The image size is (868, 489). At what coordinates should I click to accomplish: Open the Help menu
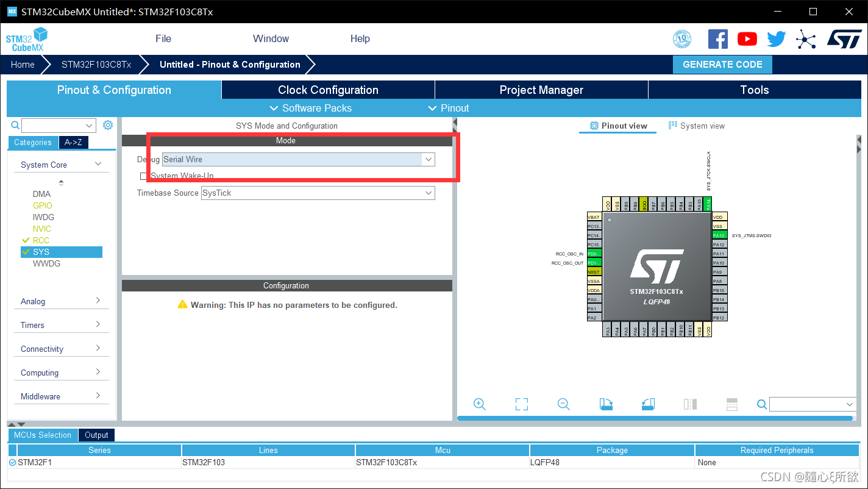click(360, 38)
